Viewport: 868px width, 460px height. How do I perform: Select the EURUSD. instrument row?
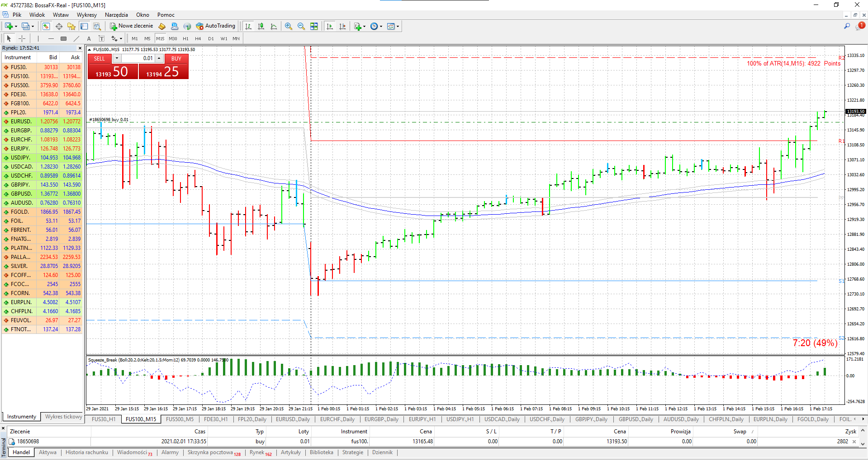click(x=42, y=122)
